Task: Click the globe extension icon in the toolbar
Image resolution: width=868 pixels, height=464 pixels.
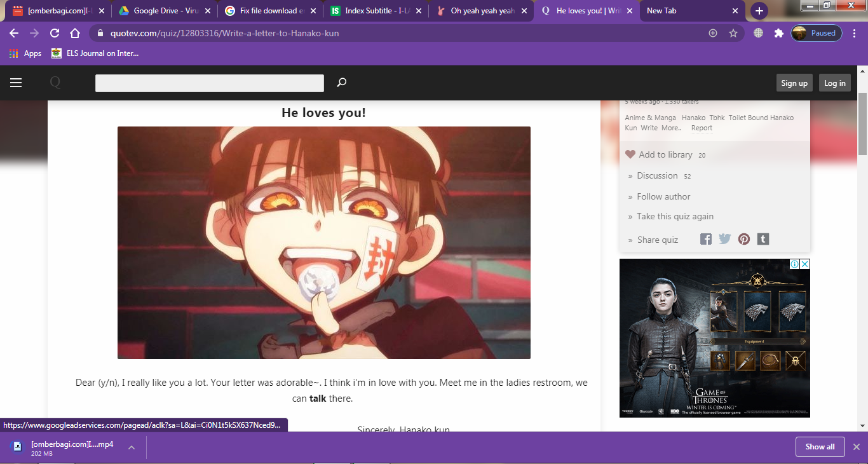Action: click(x=758, y=33)
